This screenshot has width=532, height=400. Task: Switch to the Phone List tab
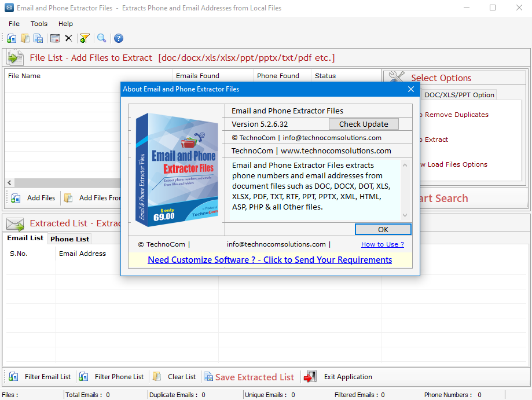[x=69, y=239]
